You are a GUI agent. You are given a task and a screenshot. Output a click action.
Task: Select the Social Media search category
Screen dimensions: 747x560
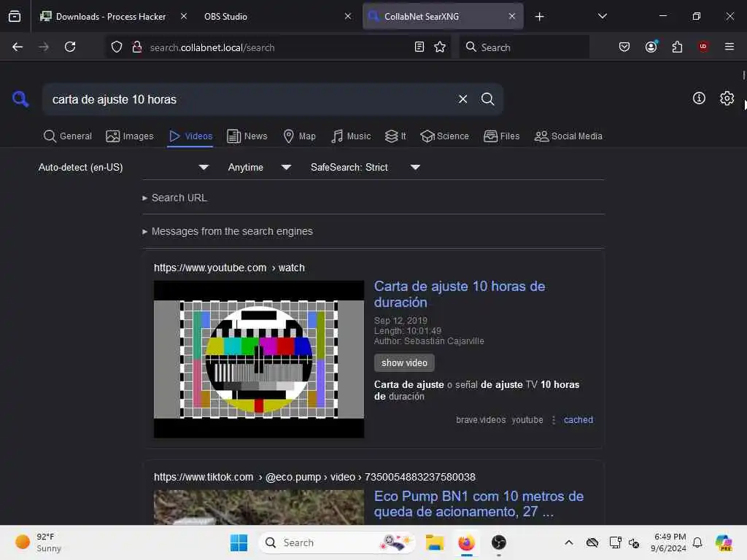[x=568, y=136]
